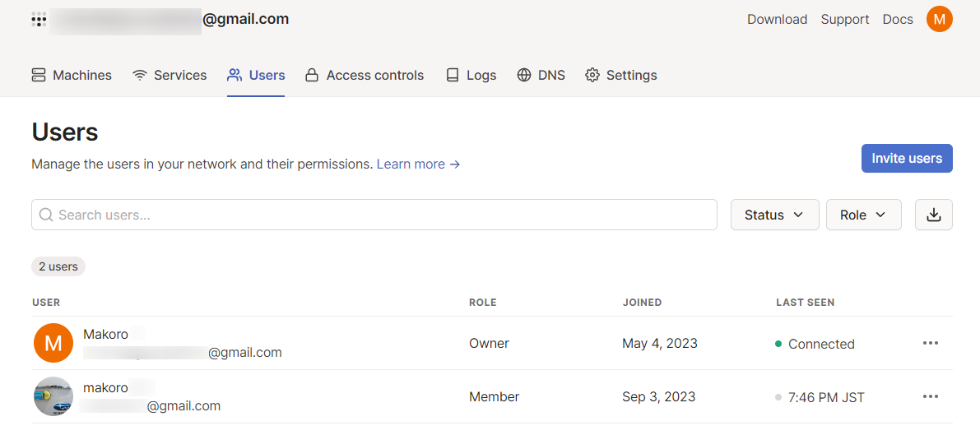Click the Access controls lock icon
Screen dimensions: 980x435
coord(312,76)
